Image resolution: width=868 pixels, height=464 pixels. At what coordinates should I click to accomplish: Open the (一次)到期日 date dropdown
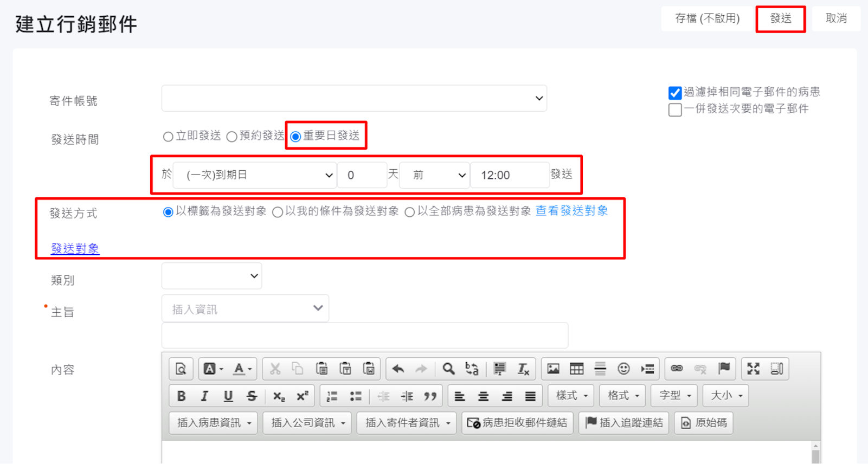click(x=254, y=175)
